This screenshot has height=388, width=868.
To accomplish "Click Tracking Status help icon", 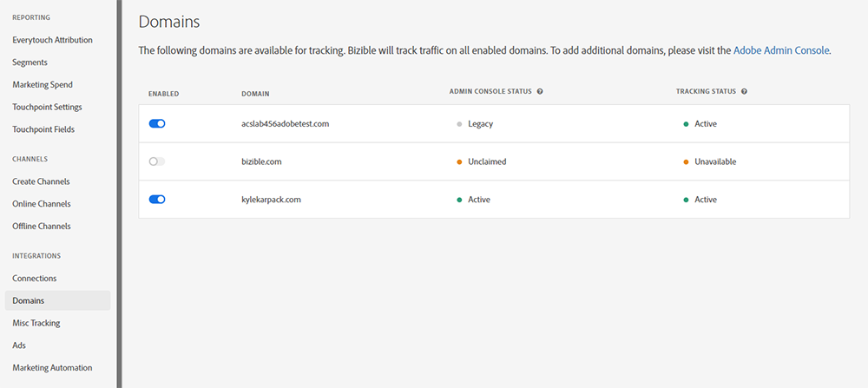I will (x=745, y=91).
